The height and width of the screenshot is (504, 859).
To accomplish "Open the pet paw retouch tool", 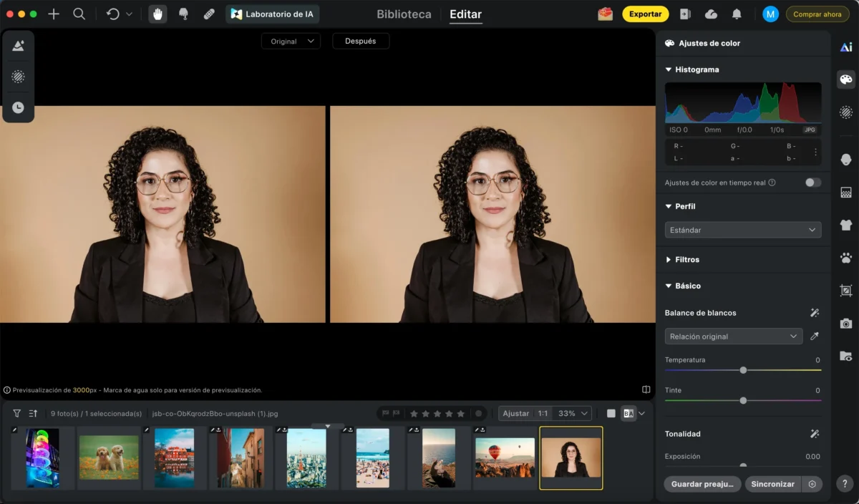I will pos(846,258).
